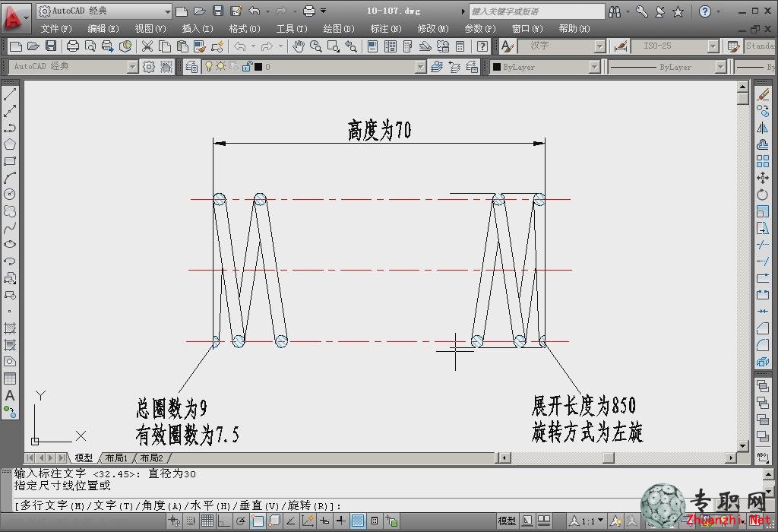Click the Plot (print) icon in standard toolbar
The width and height of the screenshot is (778, 532).
click(x=73, y=46)
